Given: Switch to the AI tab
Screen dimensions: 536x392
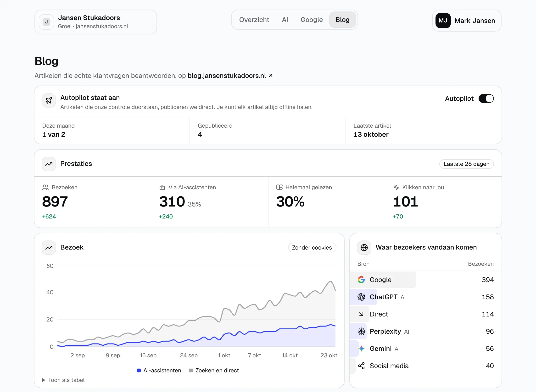Looking at the screenshot, I should [x=285, y=20].
